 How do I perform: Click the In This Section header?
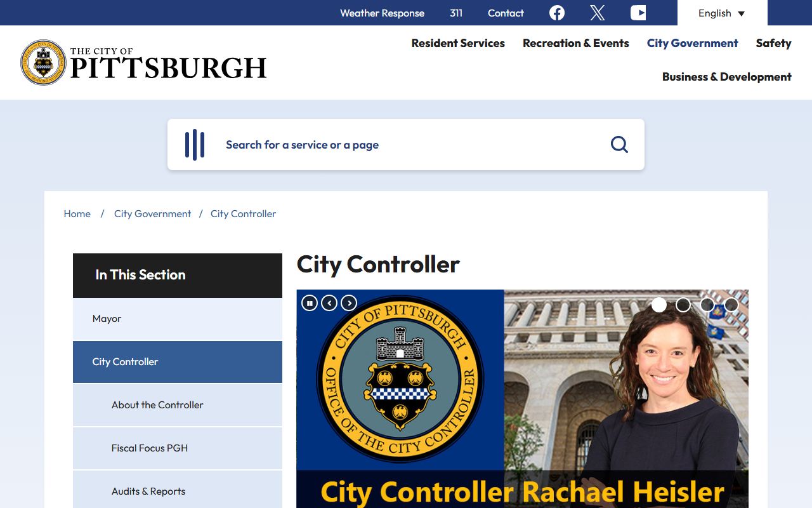[178, 276]
